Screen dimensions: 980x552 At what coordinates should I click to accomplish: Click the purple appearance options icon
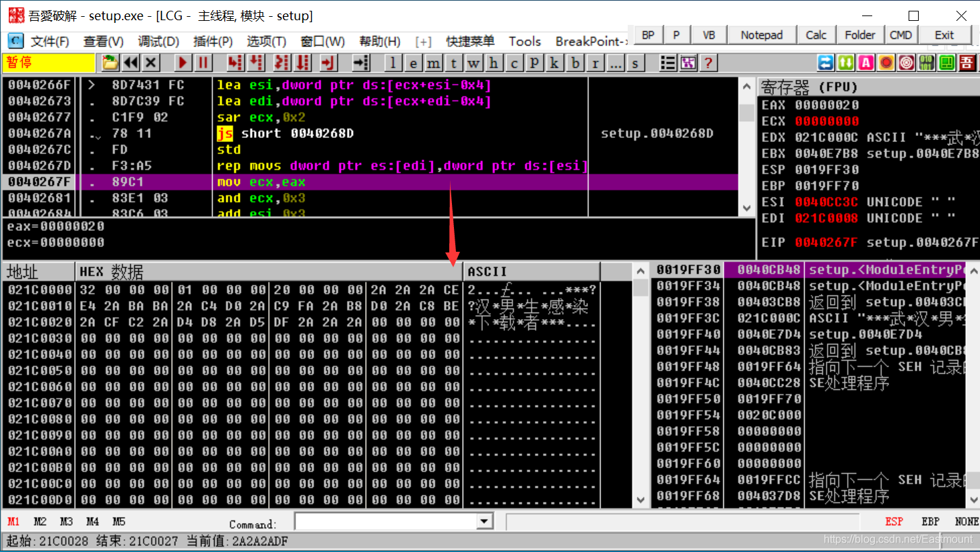688,63
